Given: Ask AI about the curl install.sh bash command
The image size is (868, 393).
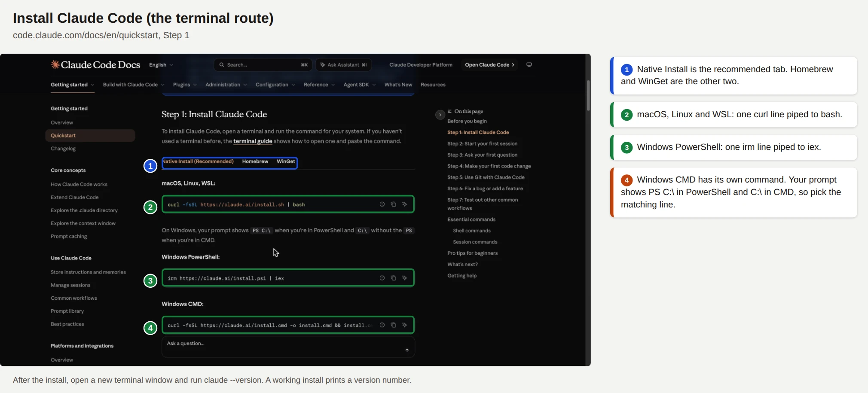Looking at the screenshot, I should tap(405, 204).
